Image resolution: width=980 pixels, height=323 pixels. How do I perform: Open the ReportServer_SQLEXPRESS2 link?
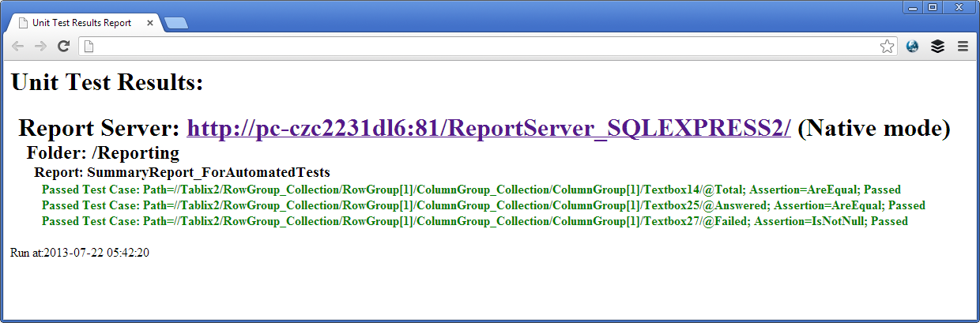[488, 128]
